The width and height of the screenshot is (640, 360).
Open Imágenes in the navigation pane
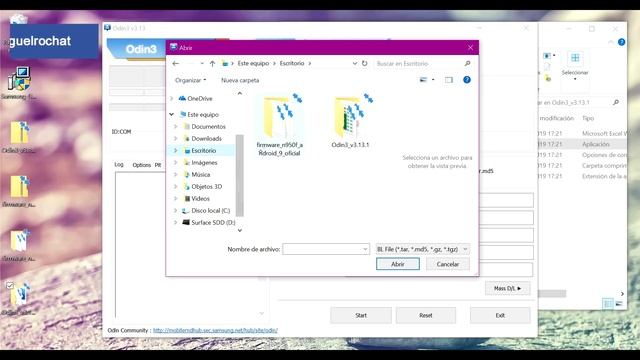(204, 162)
